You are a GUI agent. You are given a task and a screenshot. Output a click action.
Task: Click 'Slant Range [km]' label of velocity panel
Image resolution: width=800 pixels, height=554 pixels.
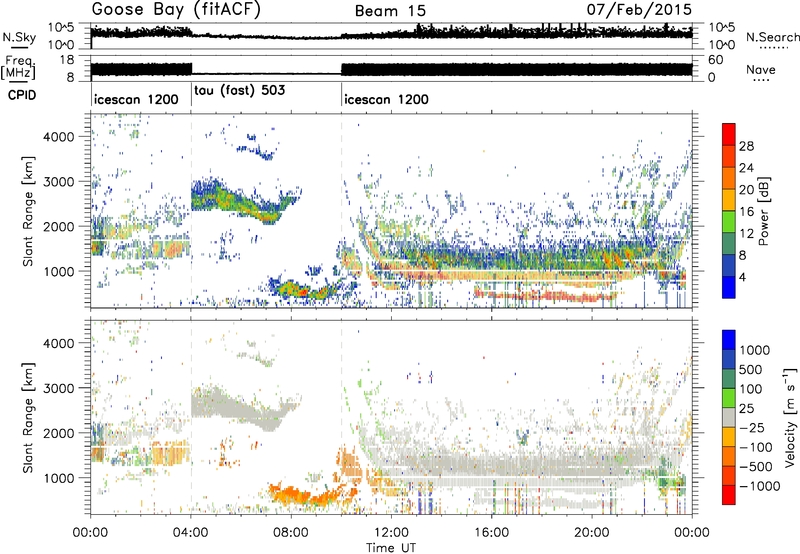click(x=28, y=417)
